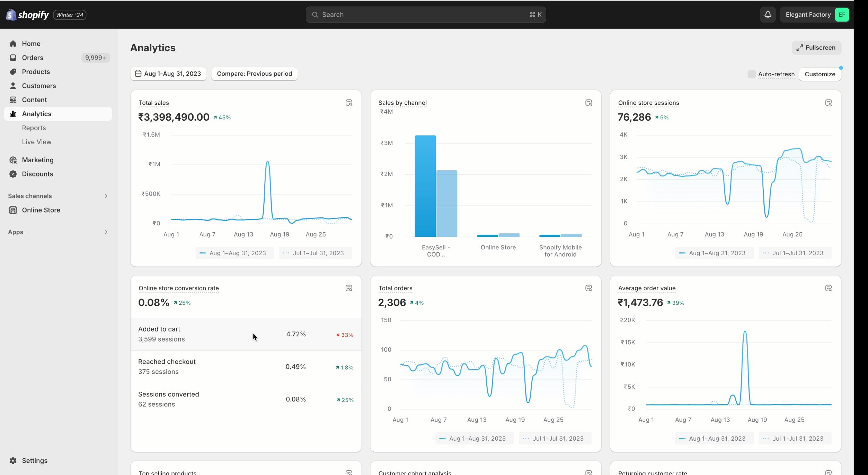Click the Total orders report icon
Screen dimensions: 868x475
(588, 288)
